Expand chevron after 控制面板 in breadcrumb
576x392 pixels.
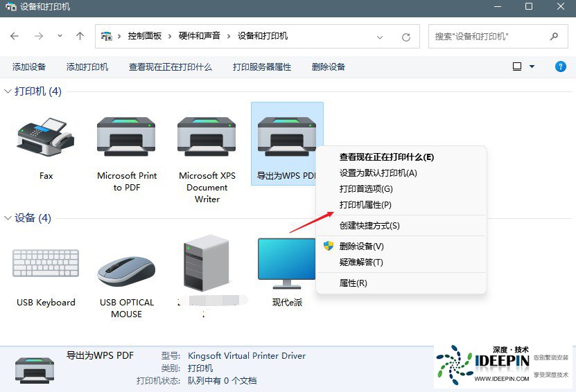(x=170, y=36)
